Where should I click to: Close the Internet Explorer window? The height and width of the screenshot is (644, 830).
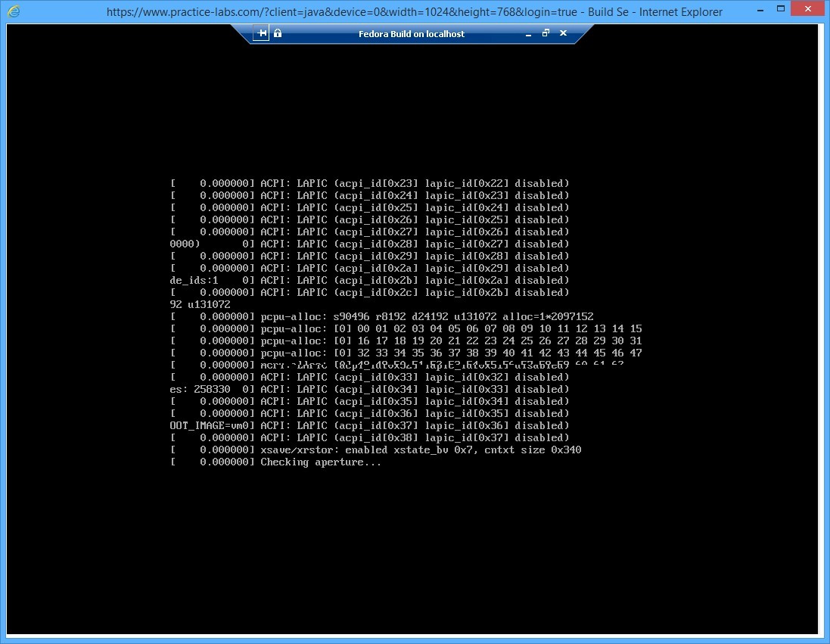point(807,8)
